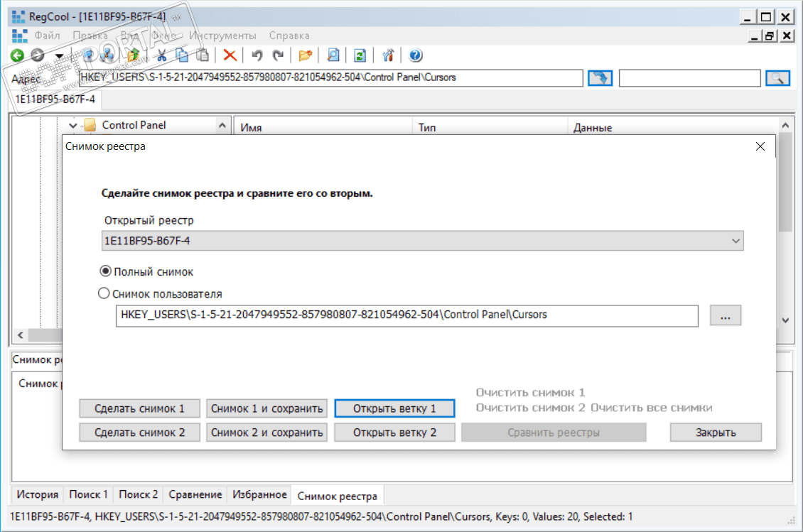This screenshot has width=803, height=532.
Task: Open the navigation history dropdown arrow
Action: [x=60, y=56]
